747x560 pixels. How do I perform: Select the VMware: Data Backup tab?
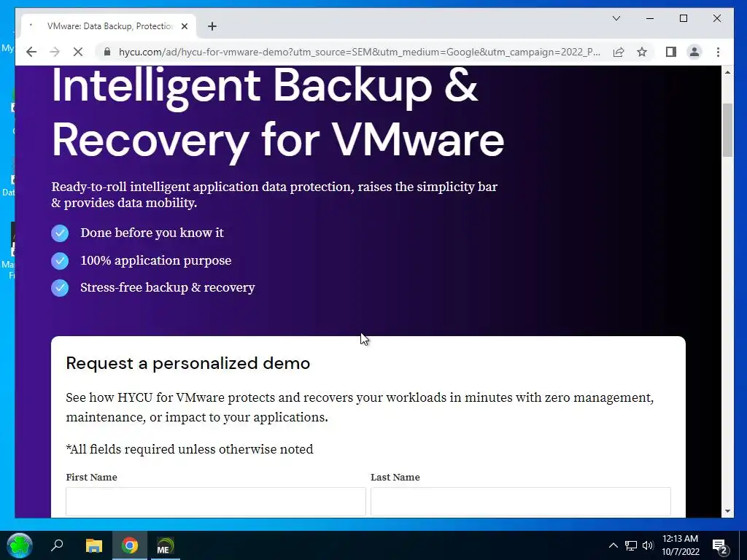[x=109, y=26]
